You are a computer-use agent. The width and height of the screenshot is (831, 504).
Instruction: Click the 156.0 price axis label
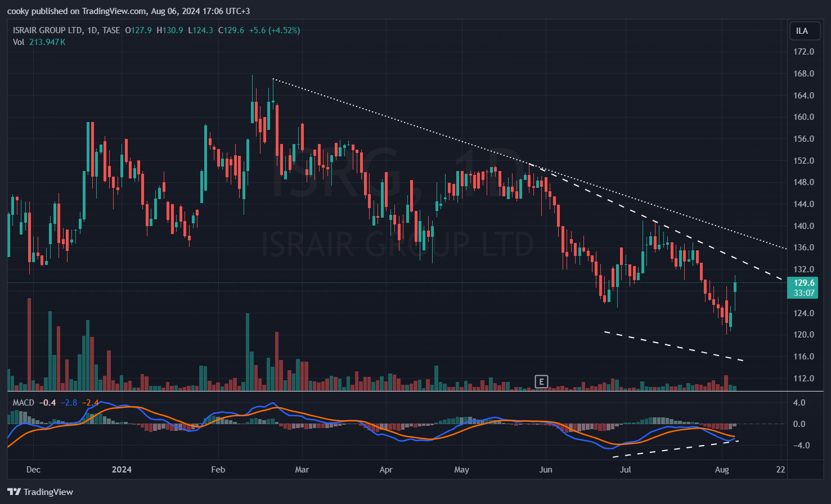click(803, 139)
